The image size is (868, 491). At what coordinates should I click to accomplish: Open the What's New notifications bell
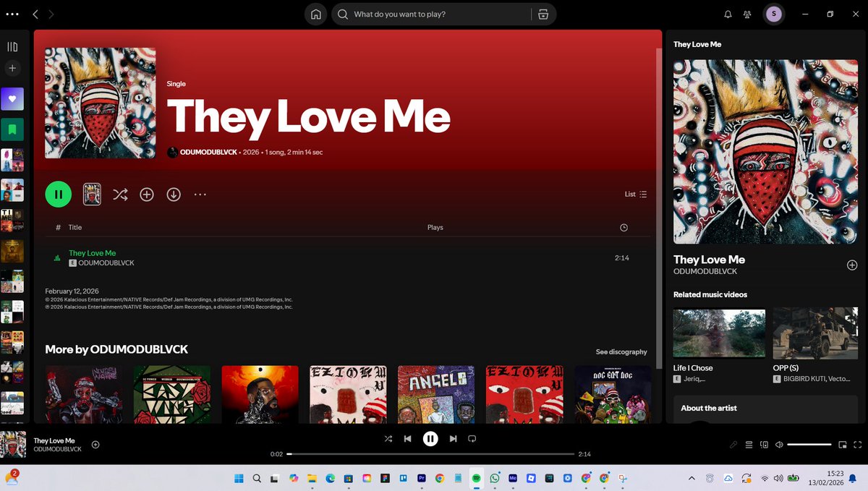click(x=728, y=14)
